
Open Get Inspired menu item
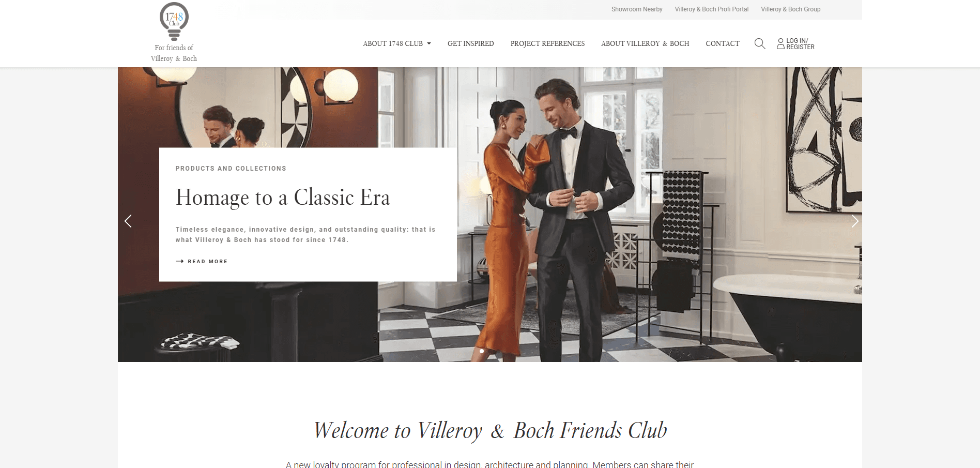[x=471, y=44]
